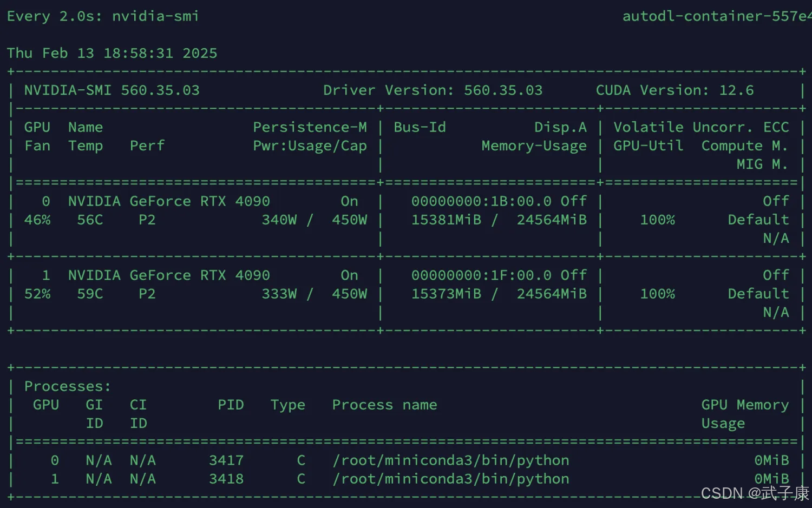Click the 'Process name' column header

(384, 405)
